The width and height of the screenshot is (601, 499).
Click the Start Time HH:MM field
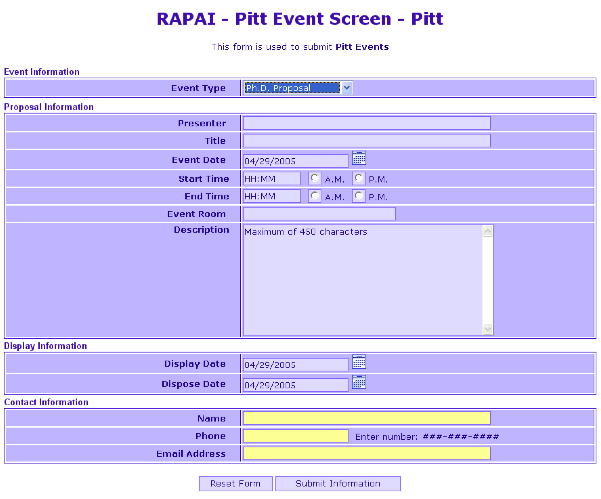coord(271,179)
